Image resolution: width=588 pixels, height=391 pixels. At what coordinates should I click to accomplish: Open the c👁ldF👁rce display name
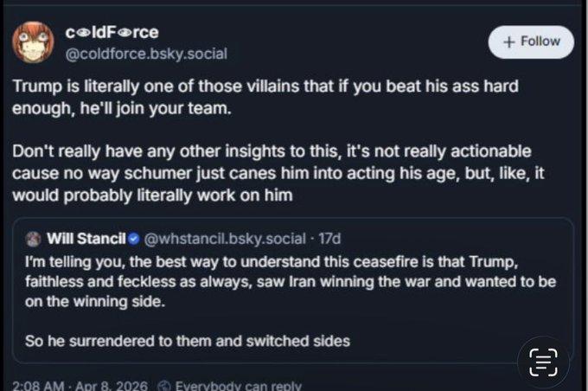pyautogui.click(x=112, y=33)
